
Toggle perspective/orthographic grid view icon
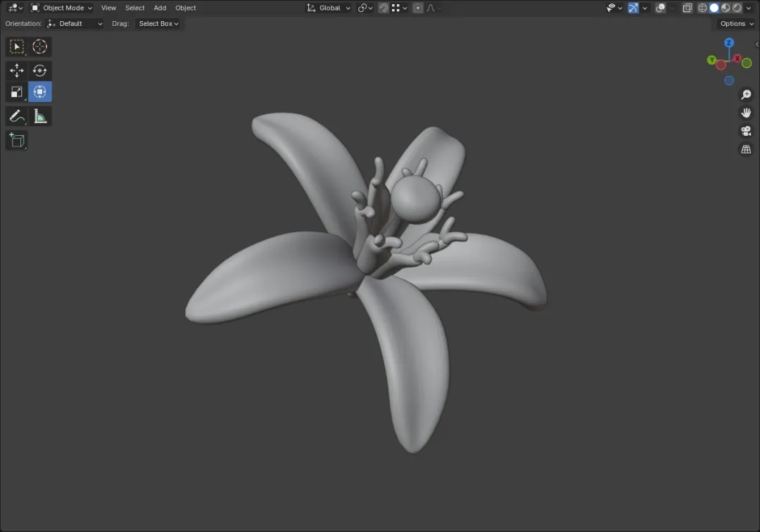coord(746,149)
